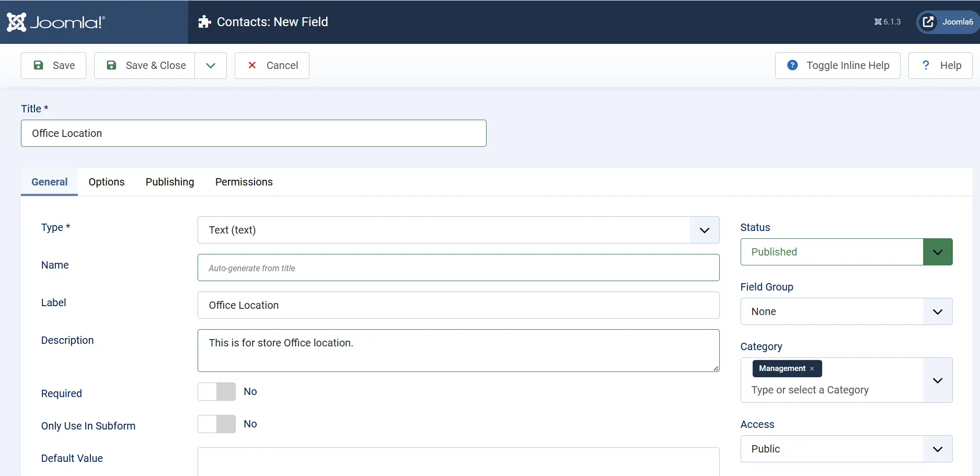Open the Type dropdown showing Text (text)

tap(458, 230)
